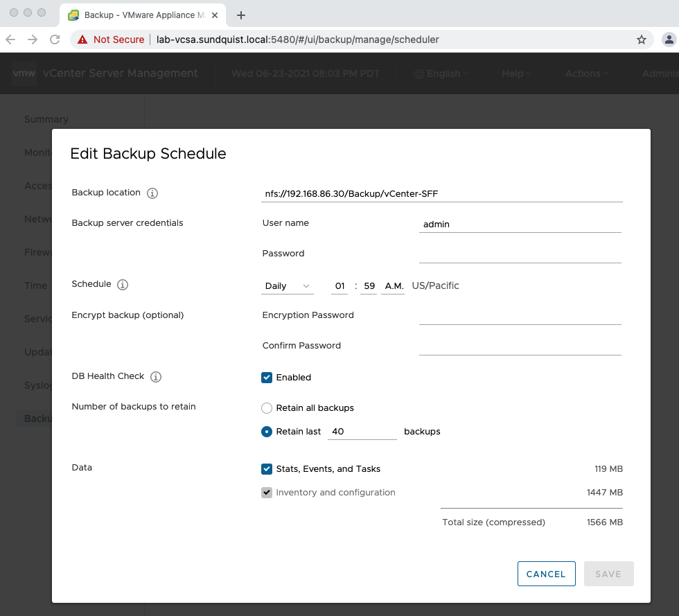Click the browser back arrow
The image size is (679, 616).
[10, 39]
